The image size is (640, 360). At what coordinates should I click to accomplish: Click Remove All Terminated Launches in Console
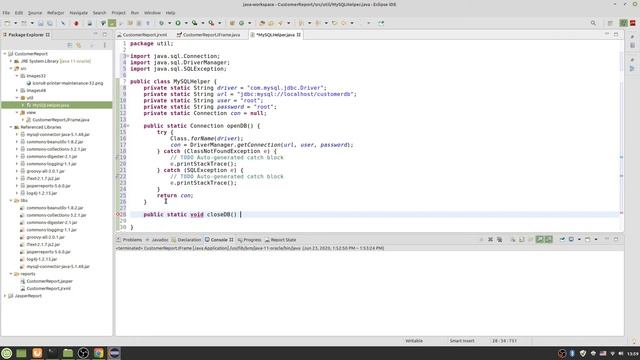tap(499, 240)
